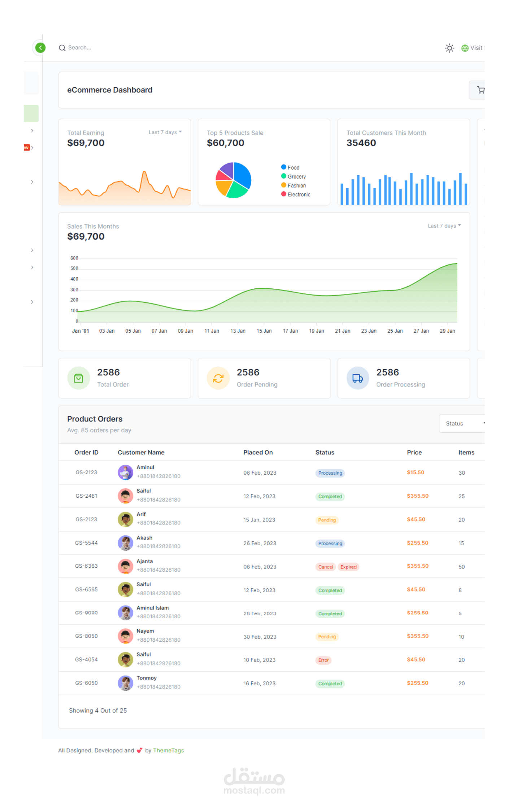
Task: Click 15 Jan on sales chart axis
Action: point(264,331)
